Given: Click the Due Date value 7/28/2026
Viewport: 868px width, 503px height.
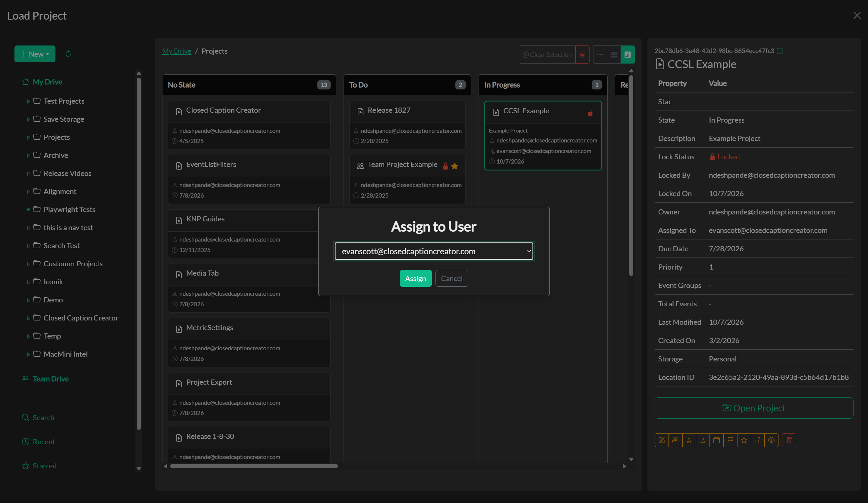Looking at the screenshot, I should click(x=726, y=248).
